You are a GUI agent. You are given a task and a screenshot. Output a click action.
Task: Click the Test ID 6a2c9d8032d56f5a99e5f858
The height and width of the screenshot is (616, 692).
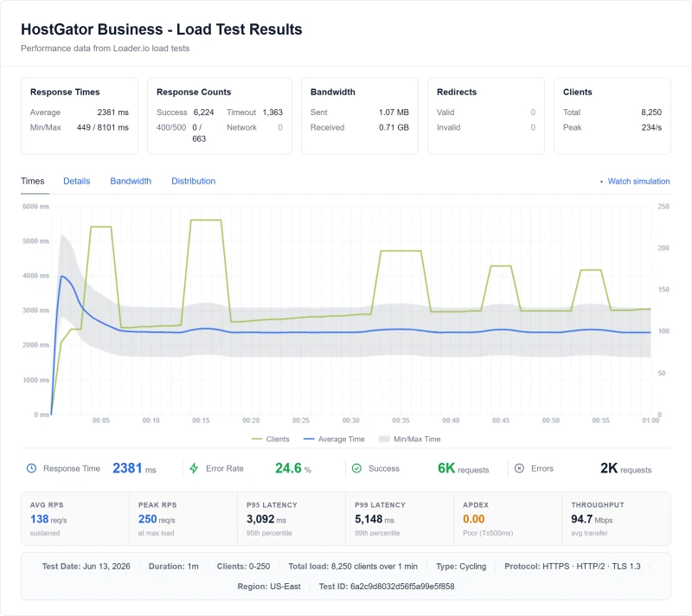387,587
